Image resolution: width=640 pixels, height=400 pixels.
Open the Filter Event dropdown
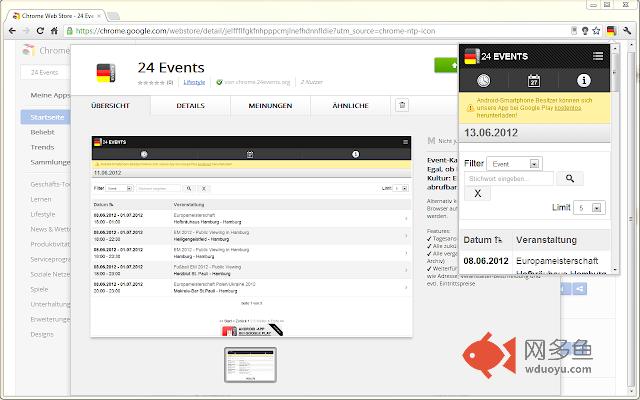tap(514, 164)
